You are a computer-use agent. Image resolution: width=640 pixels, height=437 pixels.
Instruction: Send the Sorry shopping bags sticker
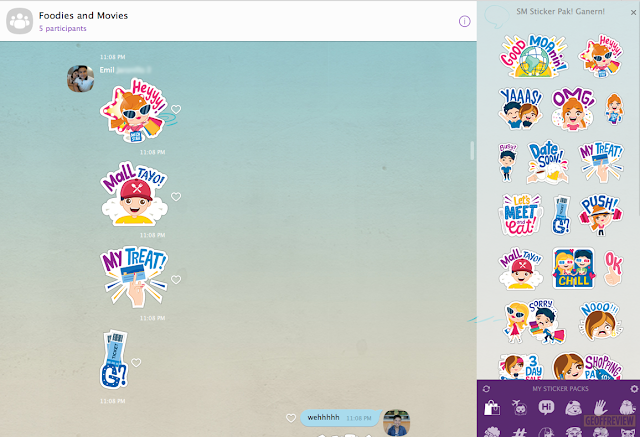tap(535, 322)
